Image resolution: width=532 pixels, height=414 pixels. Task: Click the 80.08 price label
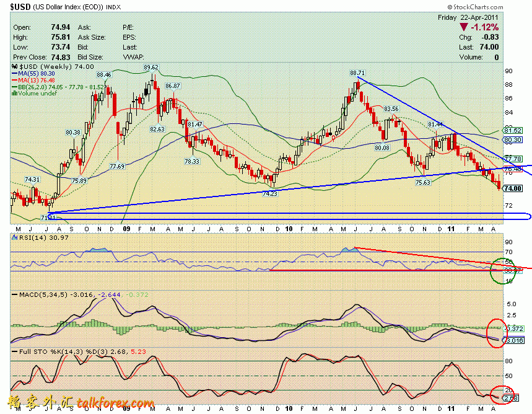(x=382, y=148)
